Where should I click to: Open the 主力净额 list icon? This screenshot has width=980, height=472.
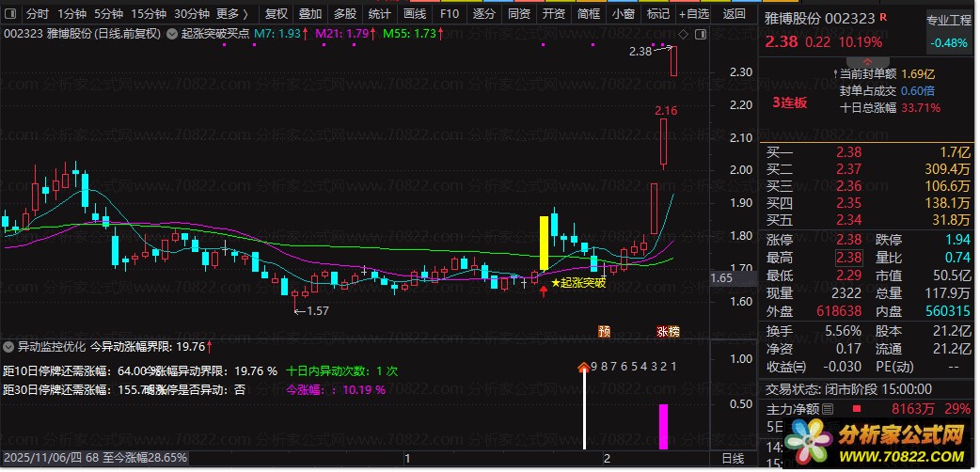point(828,410)
